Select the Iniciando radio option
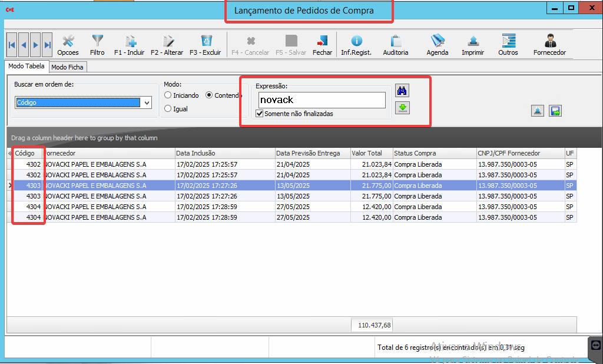This screenshot has height=364, width=603. coord(168,95)
